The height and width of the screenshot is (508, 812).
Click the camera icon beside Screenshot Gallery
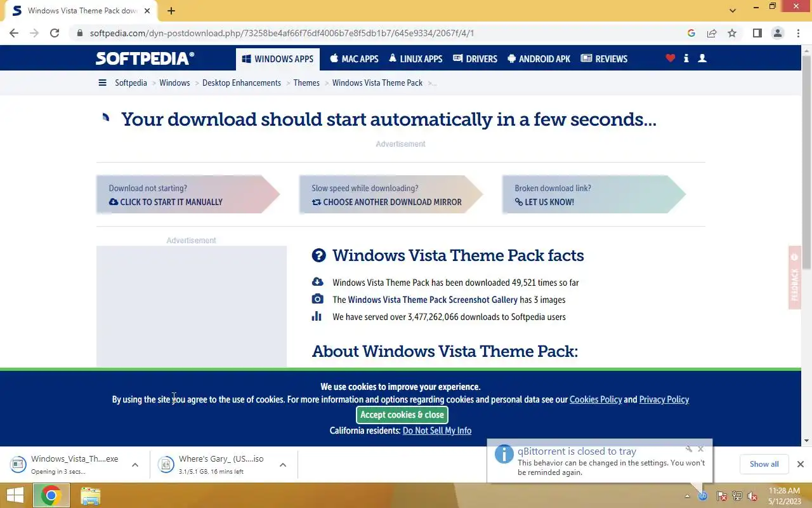(317, 299)
